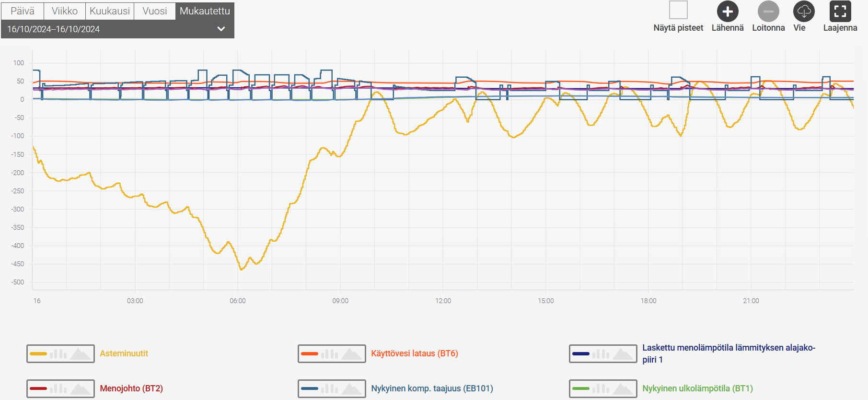Click the dark blue line swatch for Laskettu menolämpötila
Image resolution: width=868 pixels, height=400 pixels.
coord(581,354)
